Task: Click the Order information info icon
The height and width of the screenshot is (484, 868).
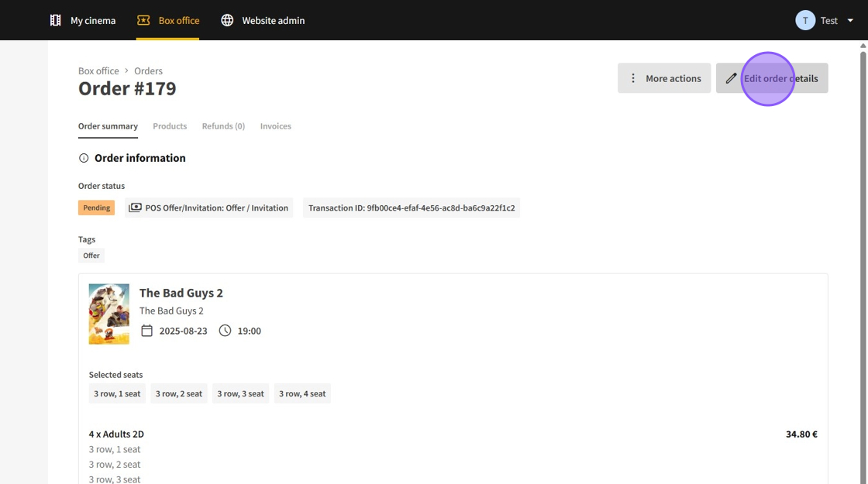Action: (x=84, y=158)
